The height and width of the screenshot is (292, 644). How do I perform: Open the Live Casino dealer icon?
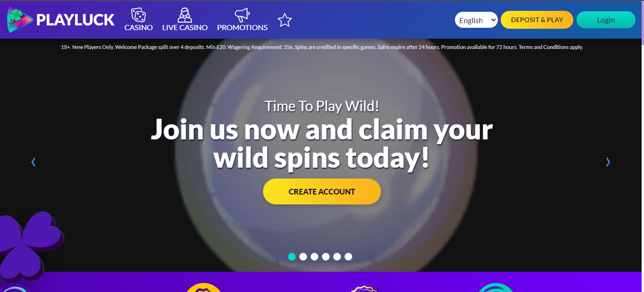coord(185,15)
